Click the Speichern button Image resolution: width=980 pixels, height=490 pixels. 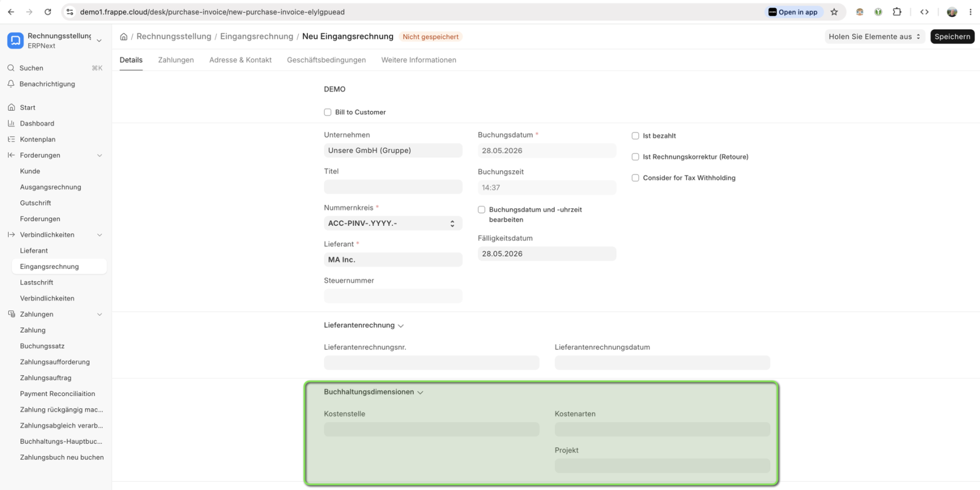coord(952,37)
